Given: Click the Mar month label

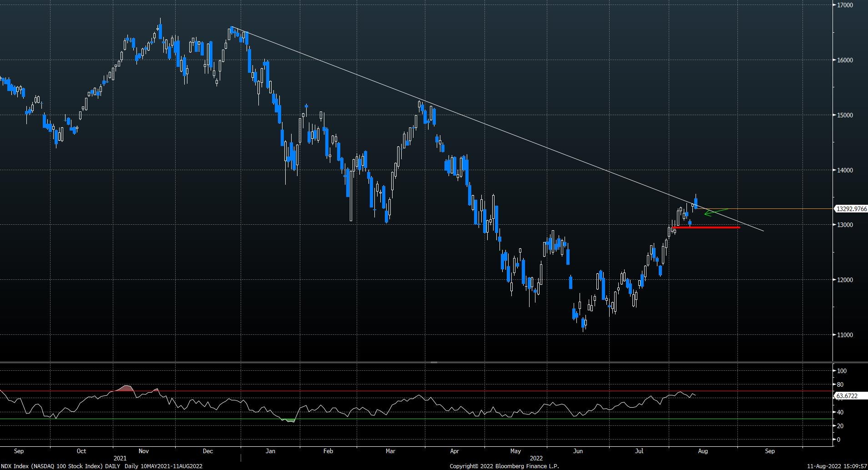Looking at the screenshot, I should click(x=390, y=451).
